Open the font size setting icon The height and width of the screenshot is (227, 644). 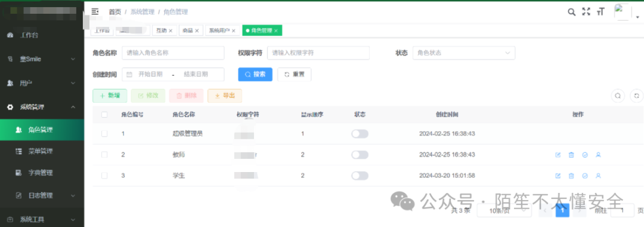tap(601, 12)
